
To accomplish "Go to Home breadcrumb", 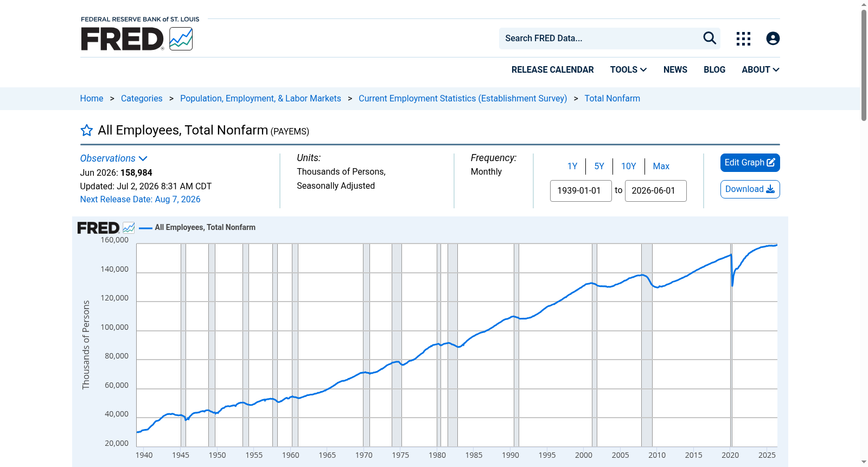I will [x=92, y=98].
